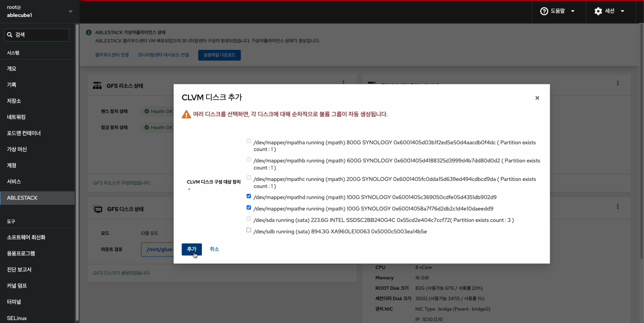Click the session gear icon
644x323 pixels.
[x=598, y=11]
